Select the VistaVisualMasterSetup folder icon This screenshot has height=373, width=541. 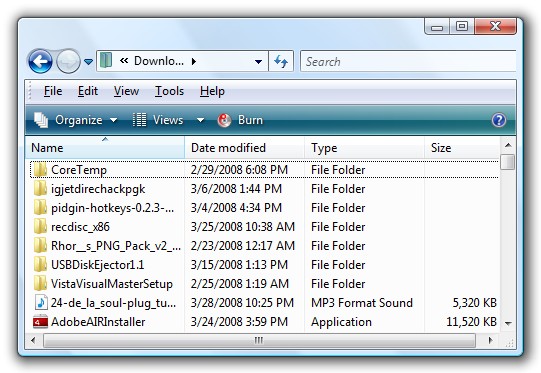click(41, 284)
